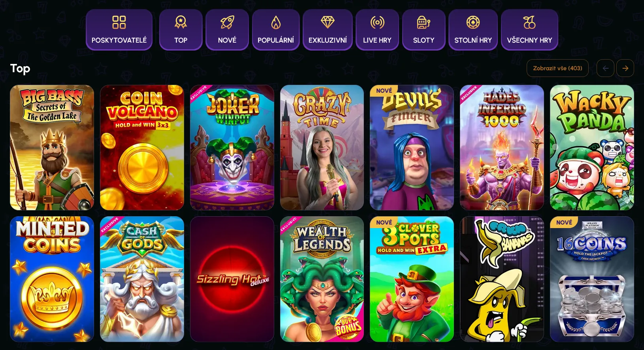Image resolution: width=644 pixels, height=350 pixels.
Task: Launch the Sizzling Hot deluxe game
Action: tap(232, 279)
